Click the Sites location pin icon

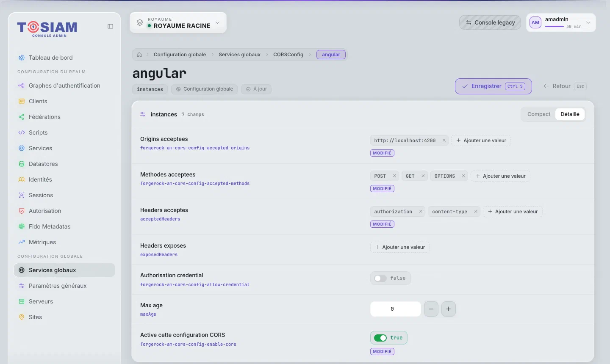[22, 317]
